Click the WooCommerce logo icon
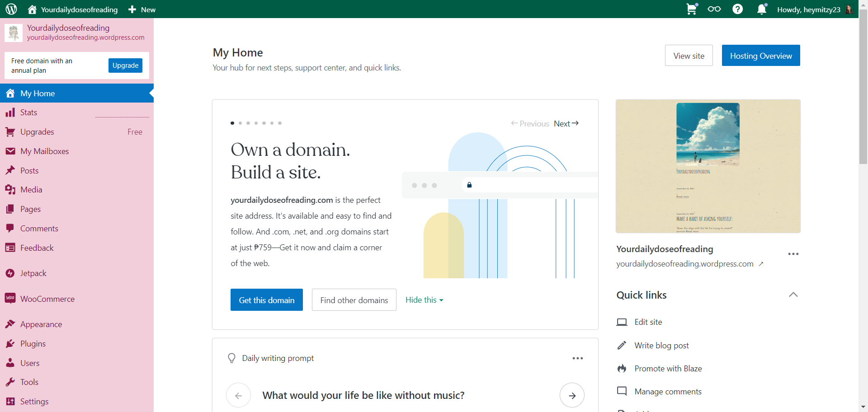 [10, 299]
